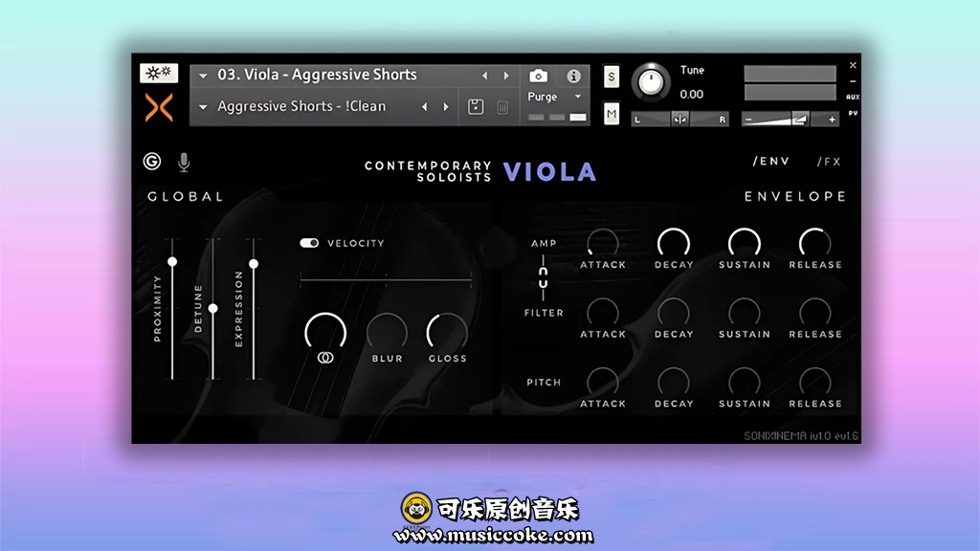Expand the Aggressive Shorts snapshot dropdown
Screen dimensions: 980x551
point(203,107)
